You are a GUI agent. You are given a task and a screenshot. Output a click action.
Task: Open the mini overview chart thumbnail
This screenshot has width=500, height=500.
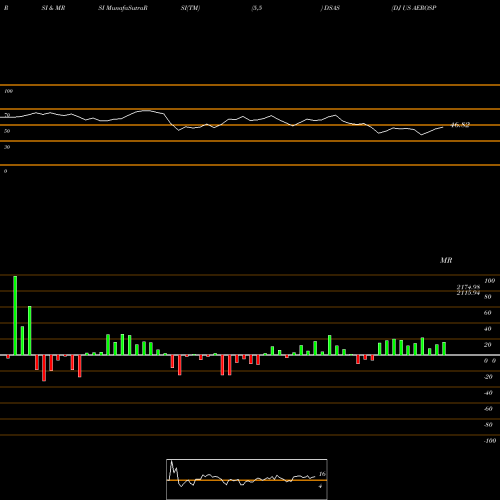click(247, 479)
